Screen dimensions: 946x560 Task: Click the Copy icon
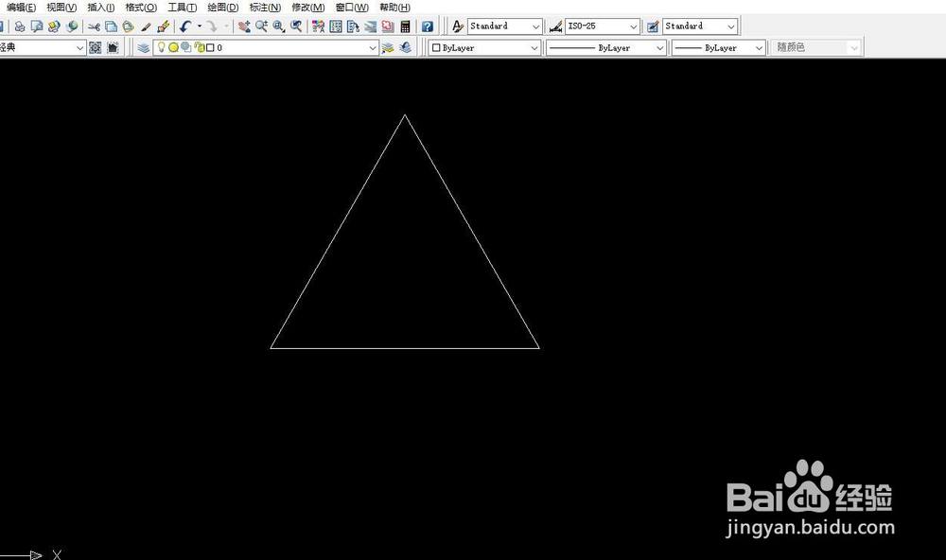(x=111, y=26)
